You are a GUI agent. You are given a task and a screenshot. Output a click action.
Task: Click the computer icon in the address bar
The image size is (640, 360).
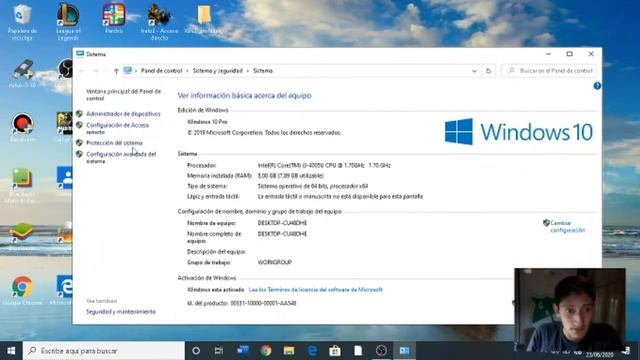(128, 70)
